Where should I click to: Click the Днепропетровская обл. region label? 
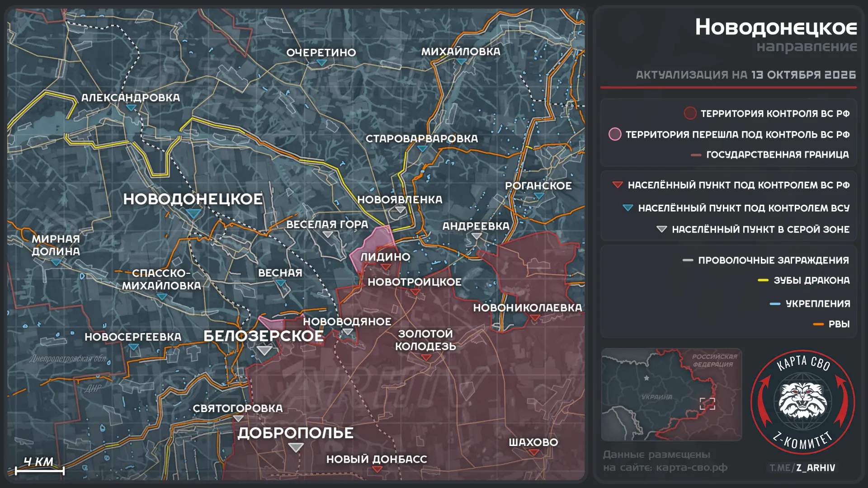(x=69, y=359)
